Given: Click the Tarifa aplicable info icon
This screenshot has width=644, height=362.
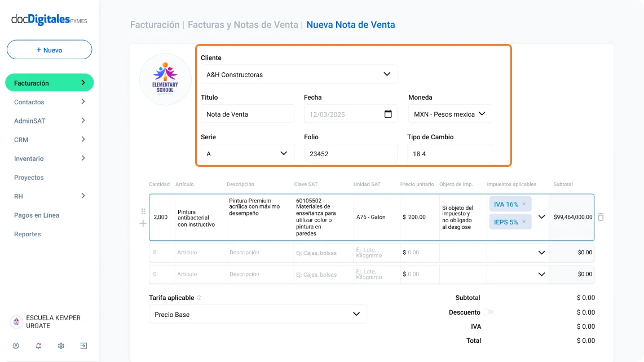Looking at the screenshot, I should tap(200, 298).
